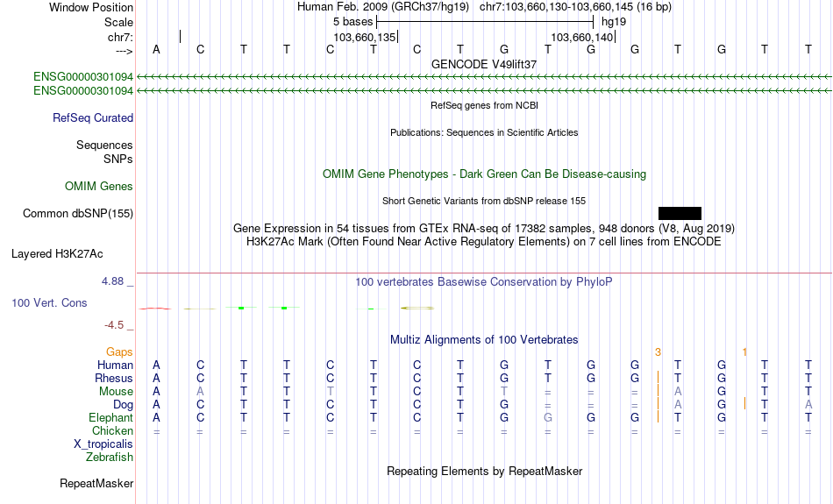Screen dimensions: 833x504
Task: Click the Window Position label
Action: point(91,7)
